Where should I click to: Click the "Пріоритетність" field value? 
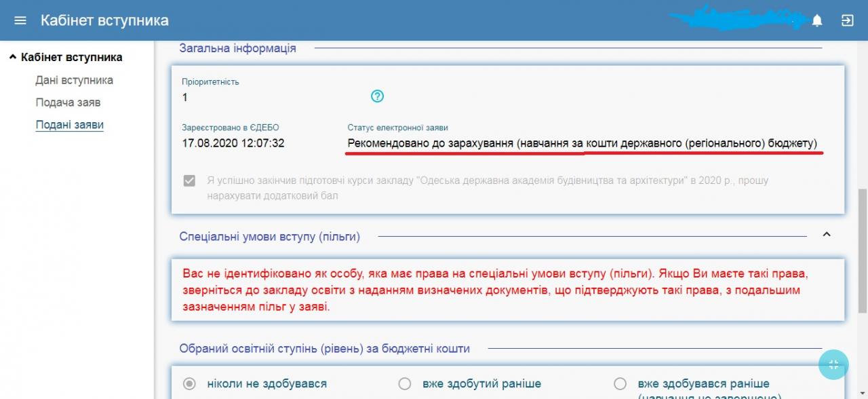click(185, 97)
